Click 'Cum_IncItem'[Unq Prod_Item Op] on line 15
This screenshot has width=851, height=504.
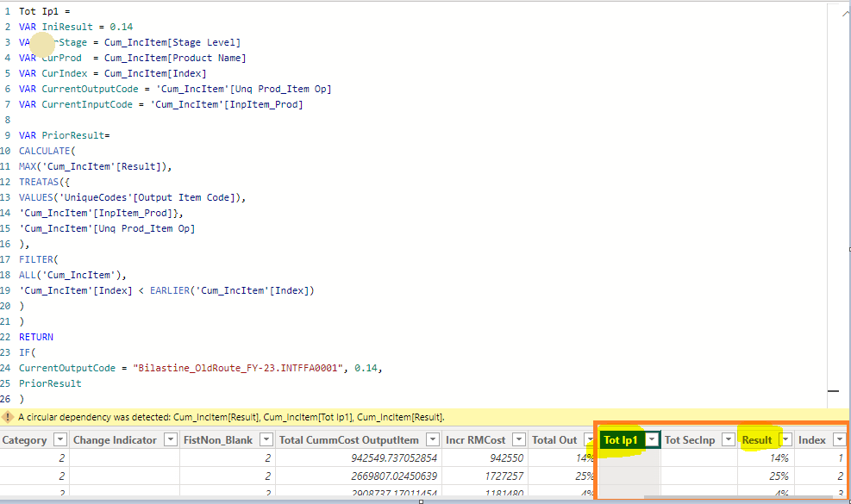(x=107, y=228)
